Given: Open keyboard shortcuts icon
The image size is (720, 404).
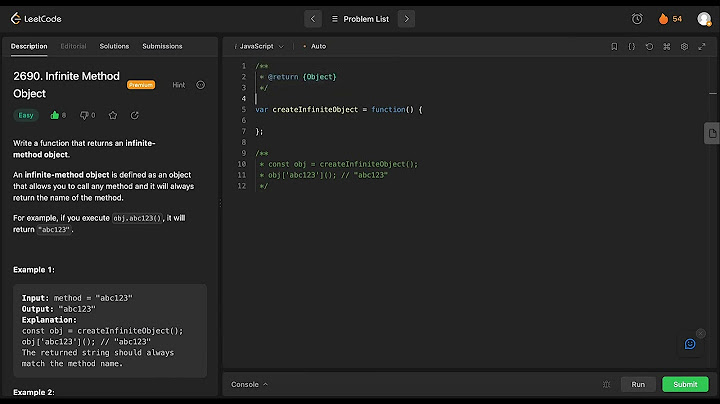Looking at the screenshot, I should (x=667, y=46).
